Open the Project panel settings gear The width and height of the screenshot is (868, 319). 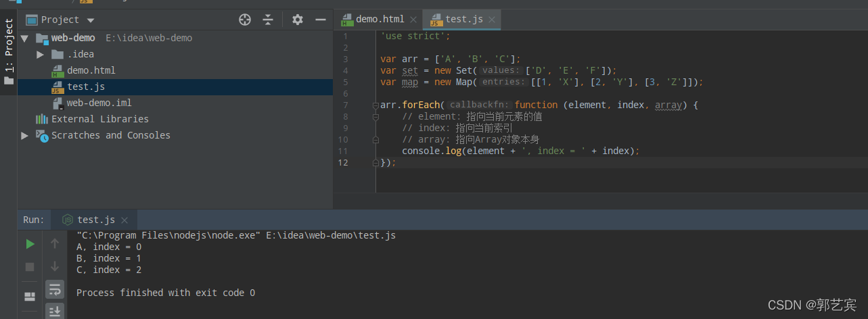298,20
